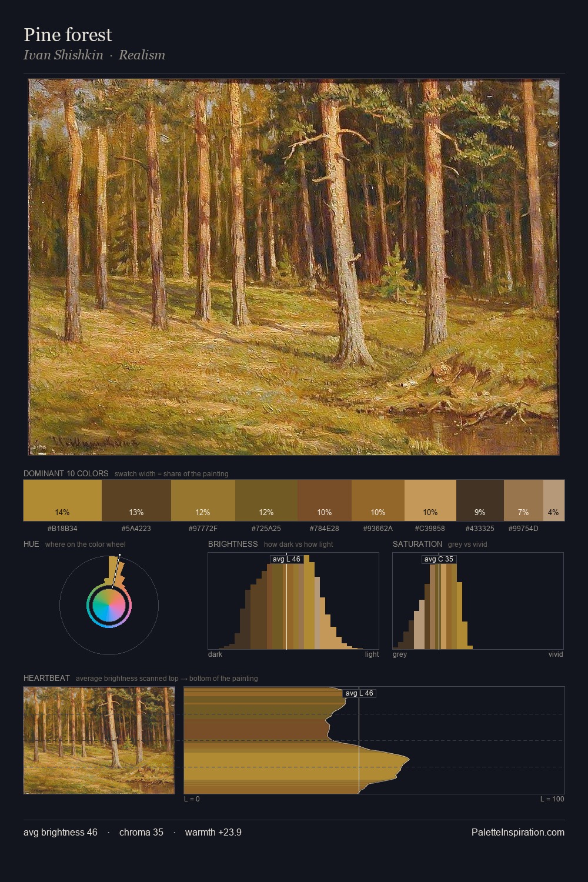Viewport: 588px width, 882px height.
Task: Click the hex code '#97772F'
Action: click(203, 528)
